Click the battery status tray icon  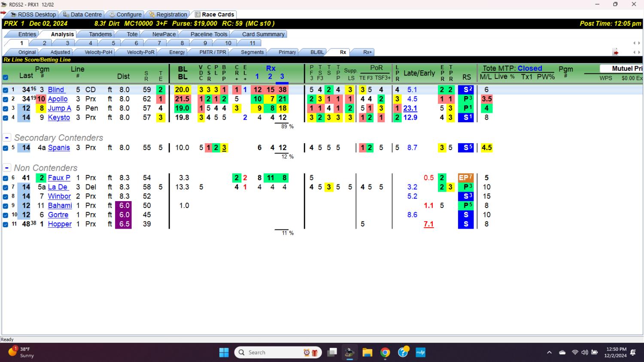[594, 353]
